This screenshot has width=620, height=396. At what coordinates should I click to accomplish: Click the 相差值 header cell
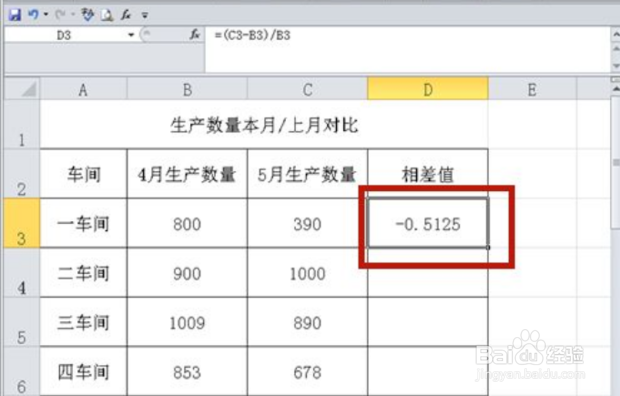pyautogui.click(x=428, y=174)
